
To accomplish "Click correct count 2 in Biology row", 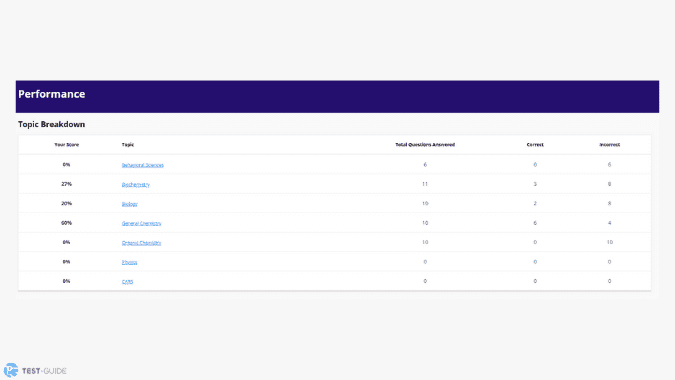I will point(535,203).
